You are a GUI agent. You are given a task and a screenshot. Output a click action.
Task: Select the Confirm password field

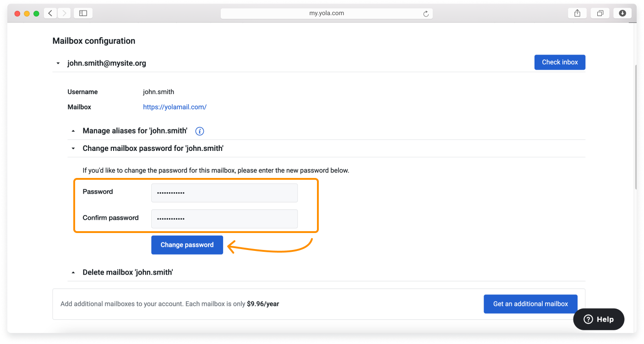[x=224, y=219]
